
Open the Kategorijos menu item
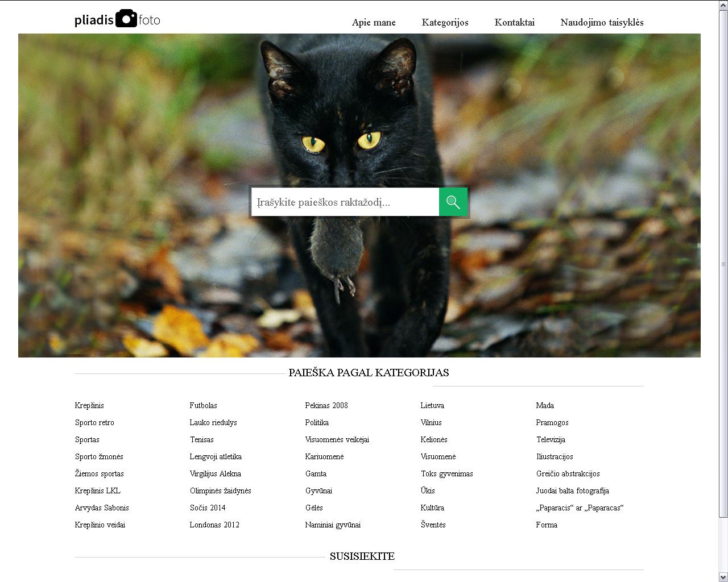(445, 22)
